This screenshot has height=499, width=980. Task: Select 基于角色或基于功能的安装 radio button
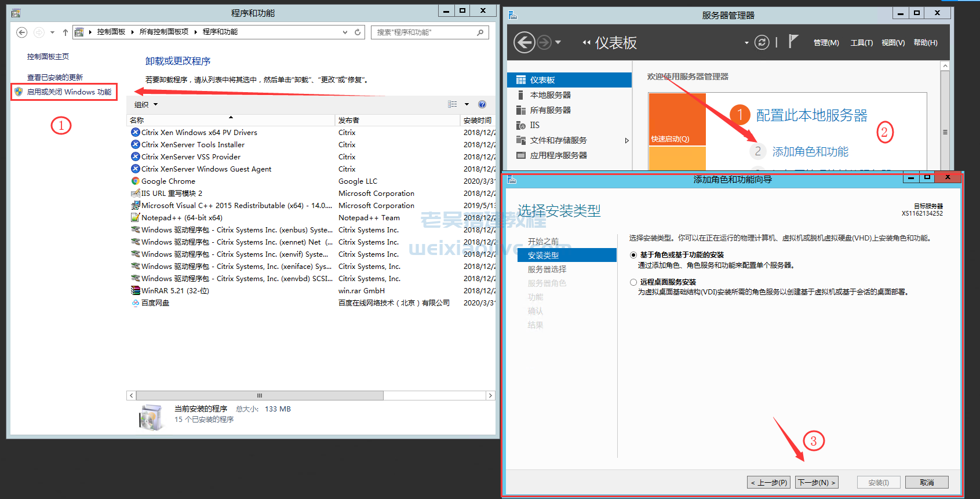click(x=633, y=255)
